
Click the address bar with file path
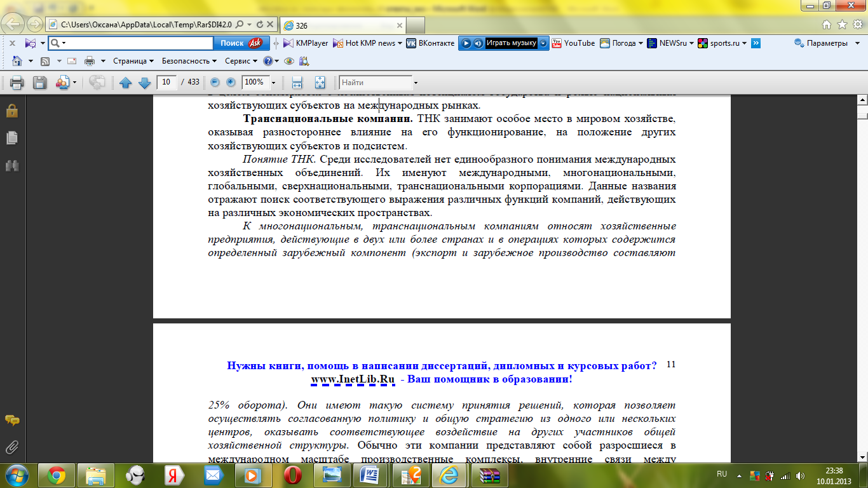[x=146, y=25]
